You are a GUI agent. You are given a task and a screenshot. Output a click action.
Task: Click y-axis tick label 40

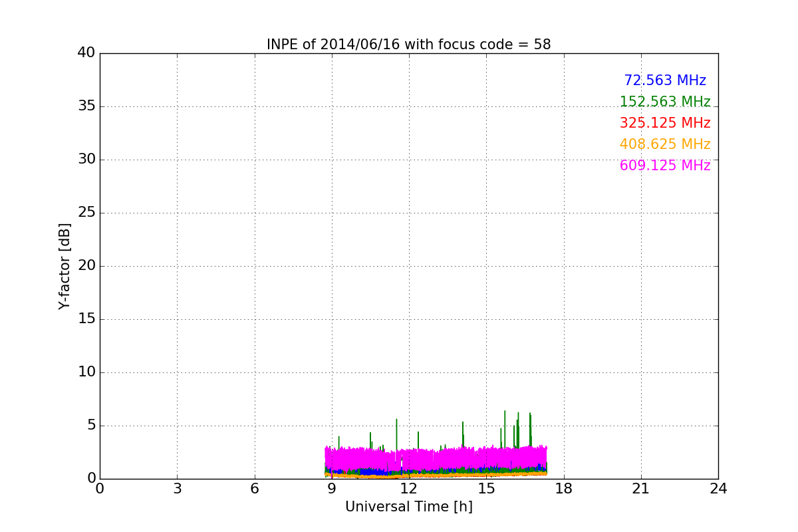[86, 53]
